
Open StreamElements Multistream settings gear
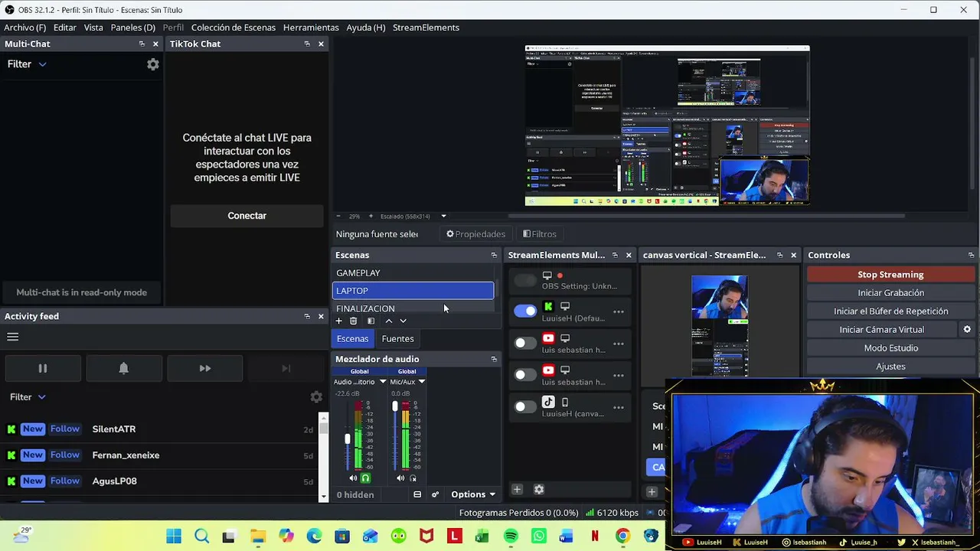point(539,490)
